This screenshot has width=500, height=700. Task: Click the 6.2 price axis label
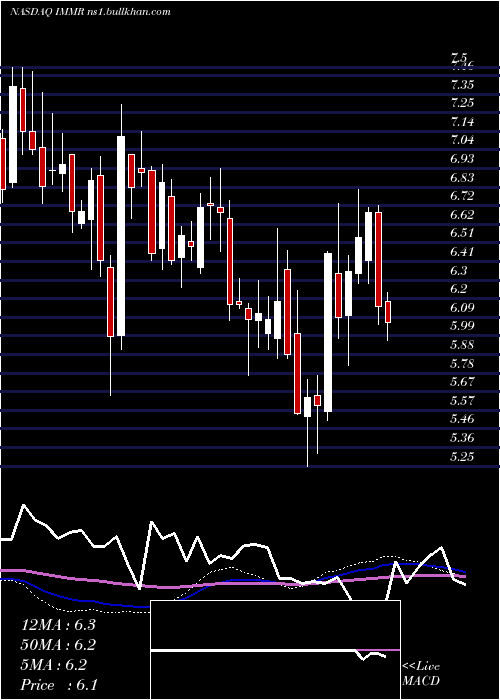(x=458, y=289)
